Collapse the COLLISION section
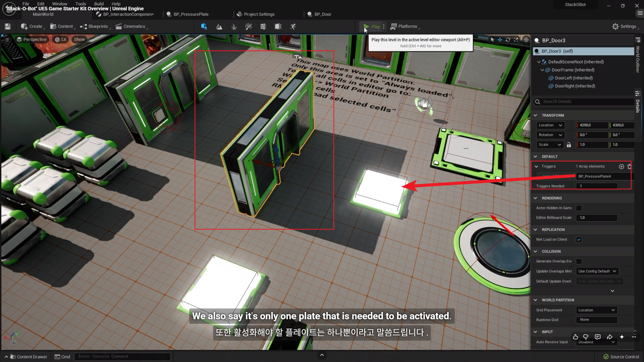Image resolution: width=644 pixels, height=362 pixels. point(536,251)
